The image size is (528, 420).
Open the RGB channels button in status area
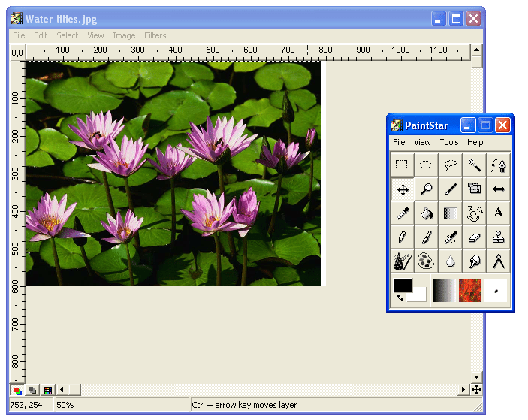pos(17,391)
